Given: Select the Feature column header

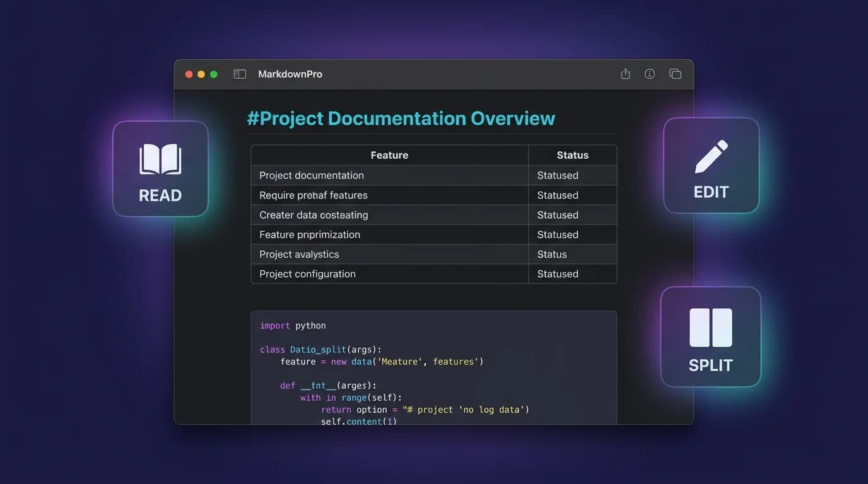Looking at the screenshot, I should coord(389,155).
